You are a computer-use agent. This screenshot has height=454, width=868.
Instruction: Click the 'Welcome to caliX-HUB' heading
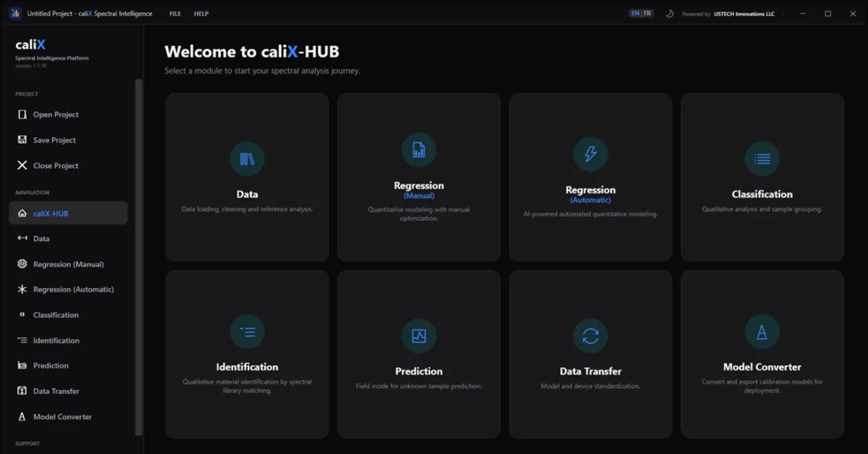[x=252, y=52]
